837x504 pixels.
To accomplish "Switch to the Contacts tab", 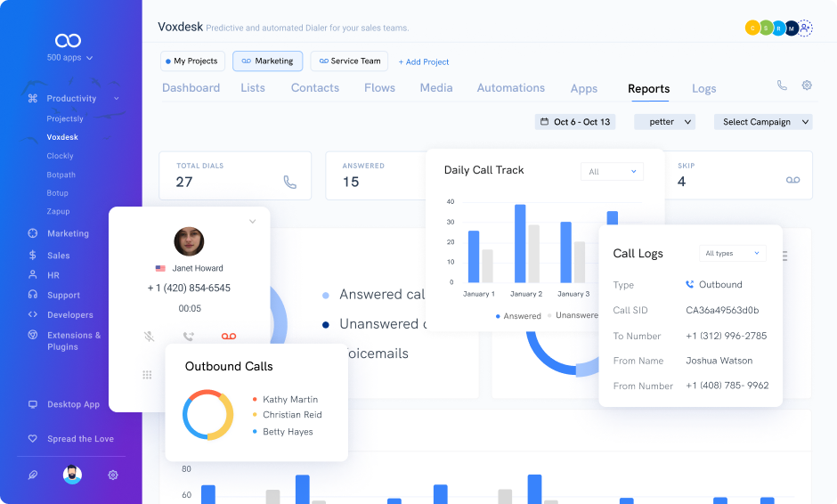I will tap(315, 88).
